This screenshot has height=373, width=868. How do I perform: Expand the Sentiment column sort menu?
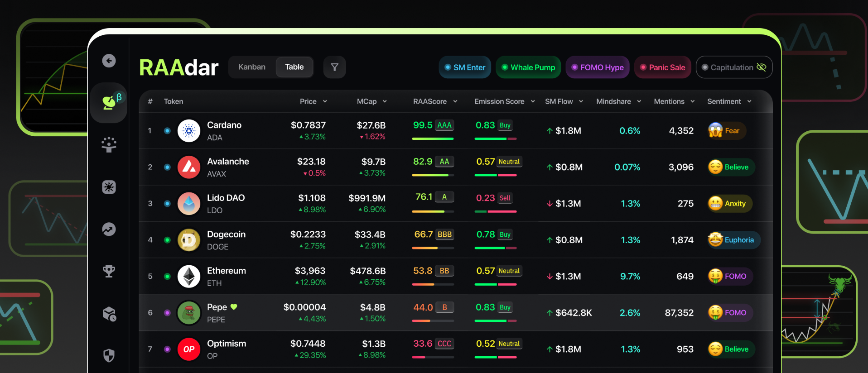tap(749, 101)
